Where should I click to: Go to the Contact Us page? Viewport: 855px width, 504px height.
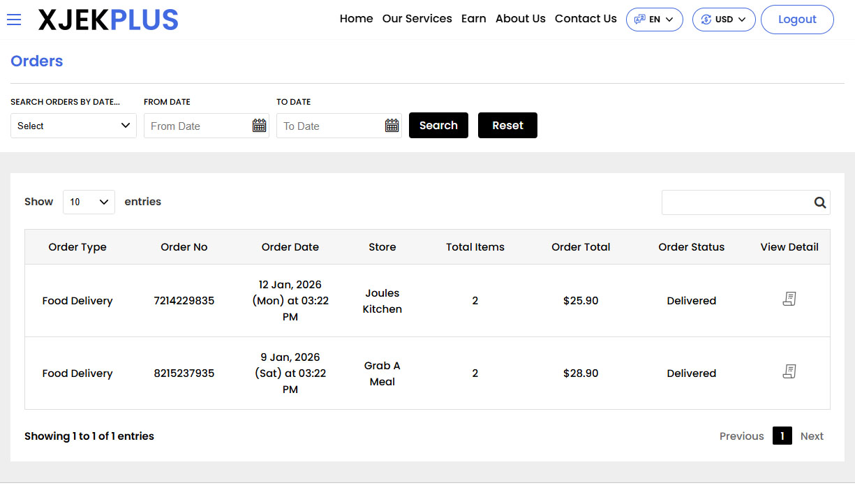coord(586,19)
